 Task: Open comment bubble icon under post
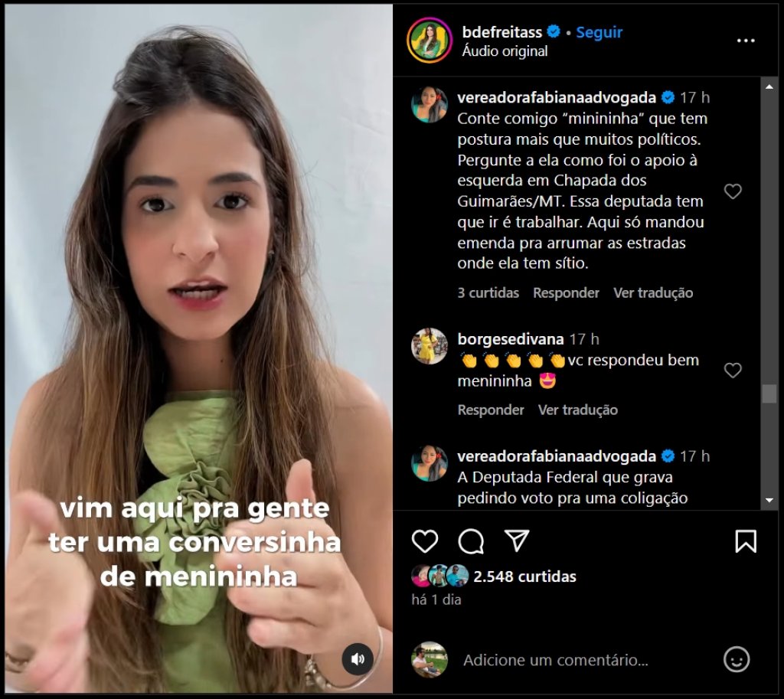tap(471, 541)
